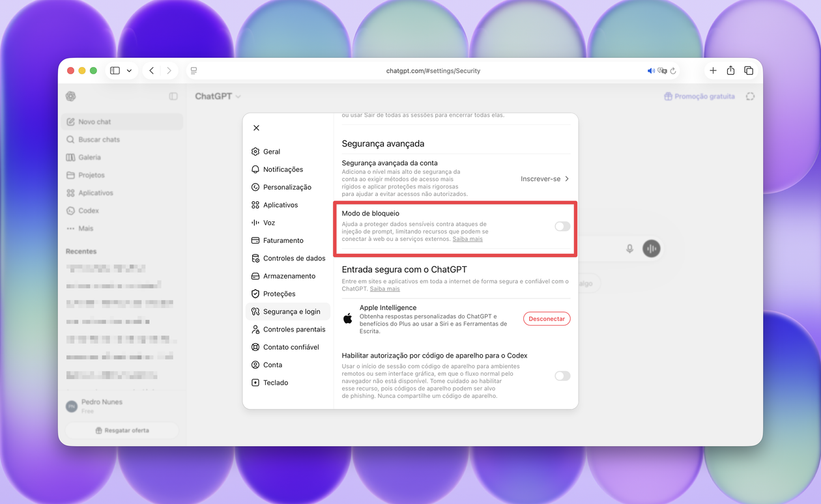Click Inscrever-se for advanced account security
Screen dimensions: 821x504
545,178
